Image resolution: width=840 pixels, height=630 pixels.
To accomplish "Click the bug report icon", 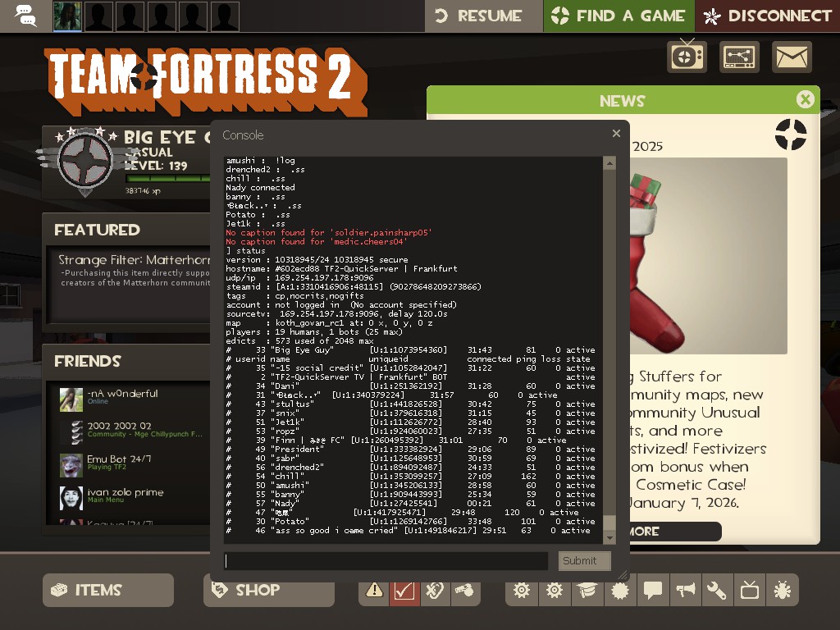I will coord(782,590).
